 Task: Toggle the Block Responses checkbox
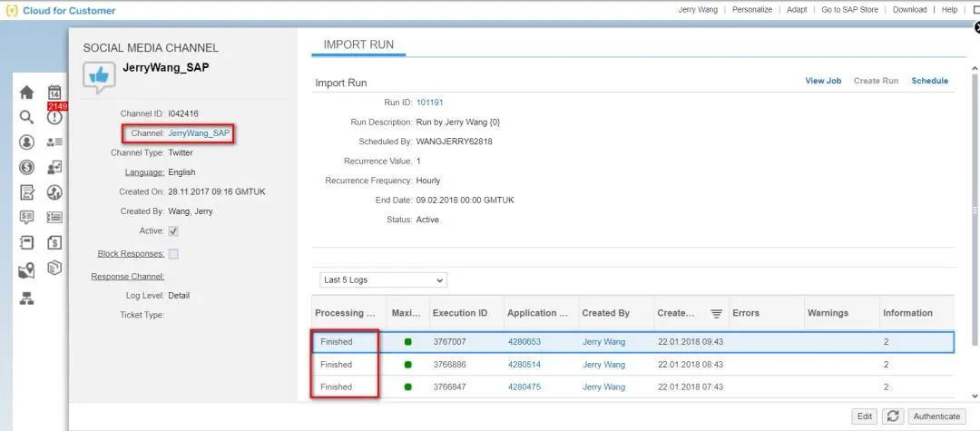(x=173, y=253)
